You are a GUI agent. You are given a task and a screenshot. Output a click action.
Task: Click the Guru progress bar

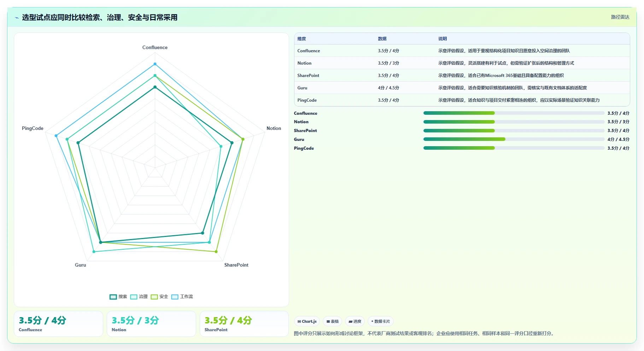(x=514, y=139)
